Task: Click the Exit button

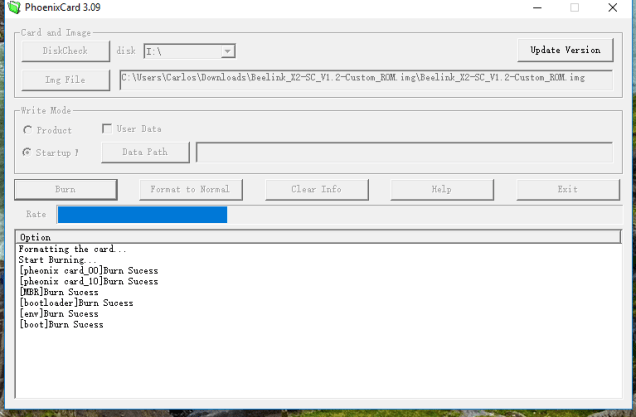Action: click(x=567, y=189)
